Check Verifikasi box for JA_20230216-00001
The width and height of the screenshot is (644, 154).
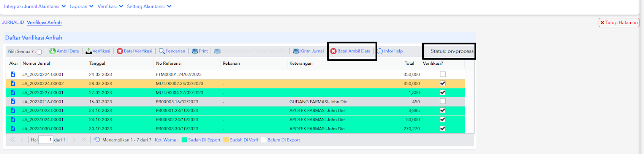443,101
